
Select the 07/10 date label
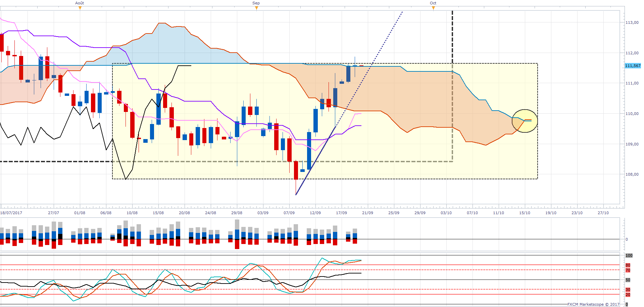click(472, 213)
